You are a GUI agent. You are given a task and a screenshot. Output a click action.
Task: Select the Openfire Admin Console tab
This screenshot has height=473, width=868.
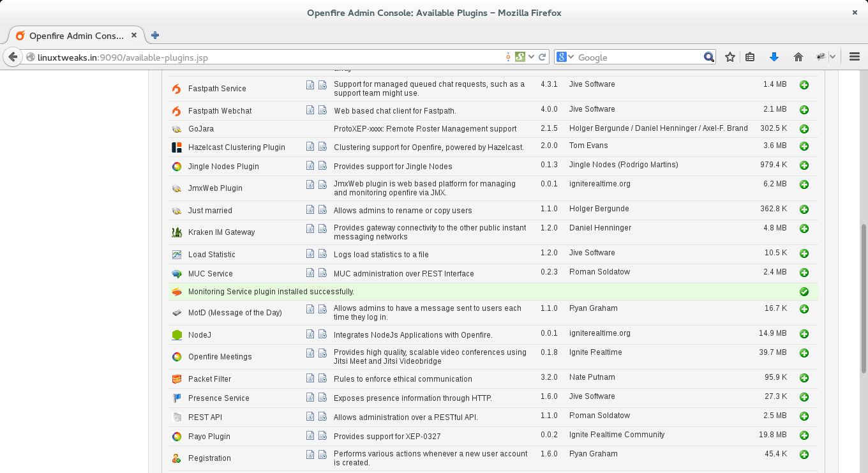(75, 35)
